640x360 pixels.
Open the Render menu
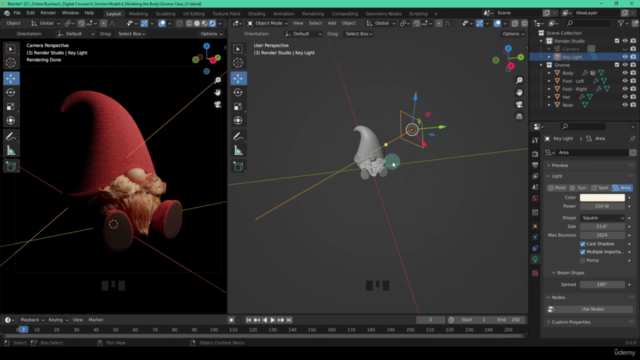tap(48, 13)
